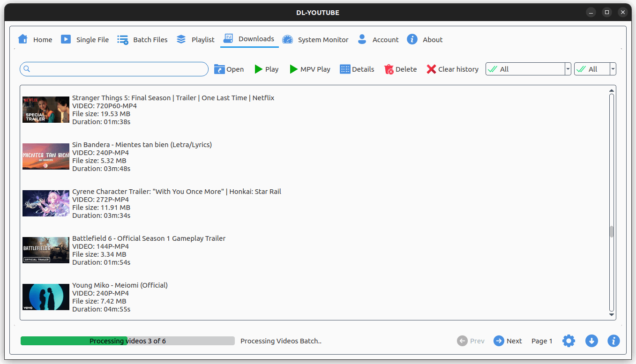Click the Processing videos progress bar

pyautogui.click(x=127, y=341)
